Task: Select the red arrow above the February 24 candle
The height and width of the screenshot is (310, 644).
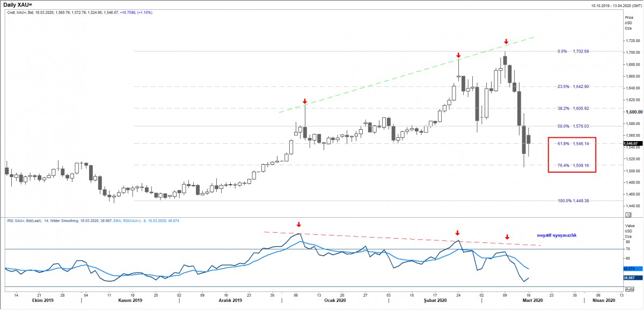Action: tap(458, 55)
